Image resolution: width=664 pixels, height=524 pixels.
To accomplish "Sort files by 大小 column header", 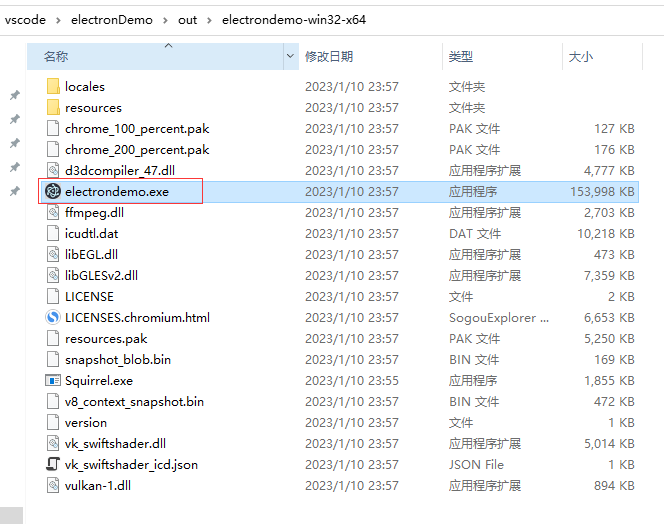I will point(580,57).
